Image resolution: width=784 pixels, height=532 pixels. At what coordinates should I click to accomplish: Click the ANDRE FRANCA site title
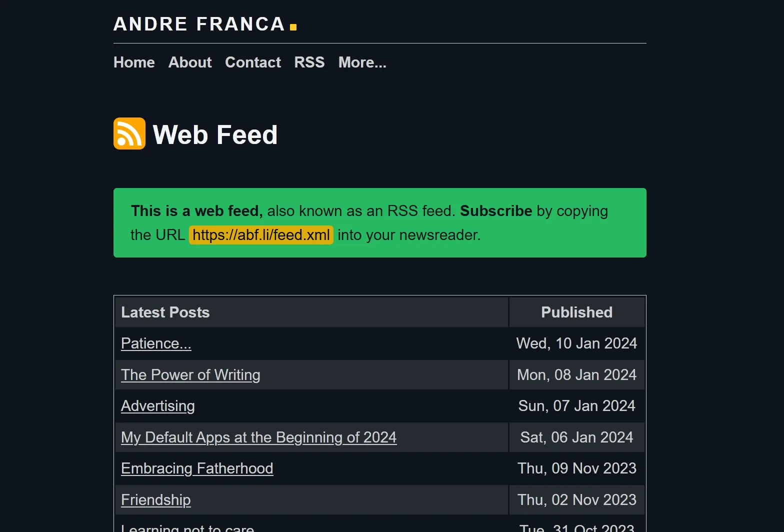point(198,24)
